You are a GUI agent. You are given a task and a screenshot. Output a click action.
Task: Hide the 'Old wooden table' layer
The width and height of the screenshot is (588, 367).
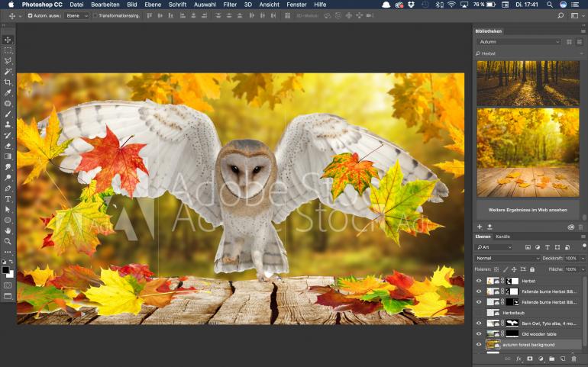click(479, 333)
